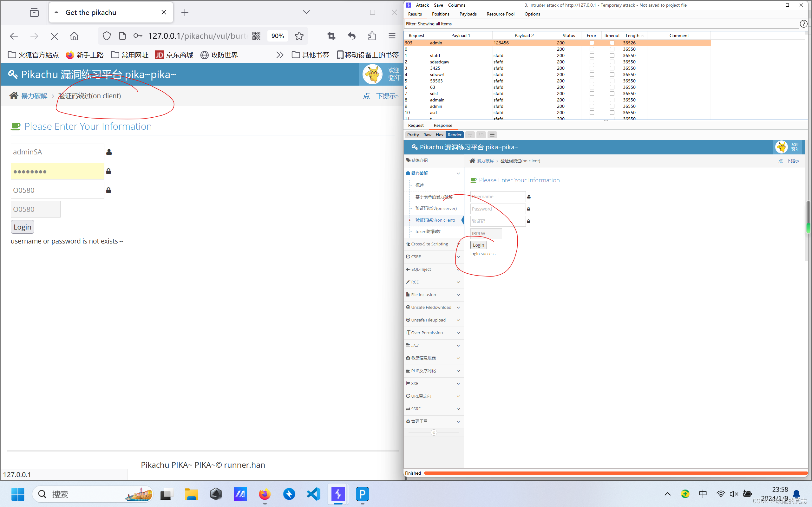This screenshot has width=812, height=507.
Task: Toggle the Timeout checkbox for request row 1
Action: click(x=612, y=55)
